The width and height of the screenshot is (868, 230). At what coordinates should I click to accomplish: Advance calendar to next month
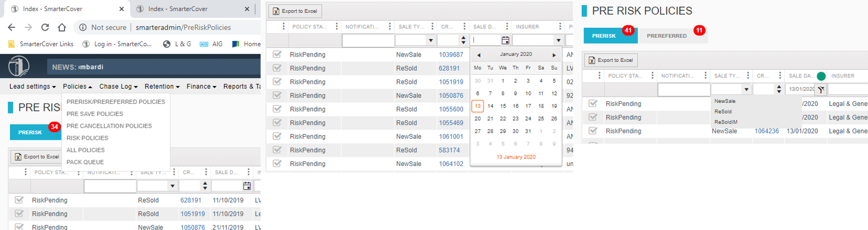coord(554,55)
